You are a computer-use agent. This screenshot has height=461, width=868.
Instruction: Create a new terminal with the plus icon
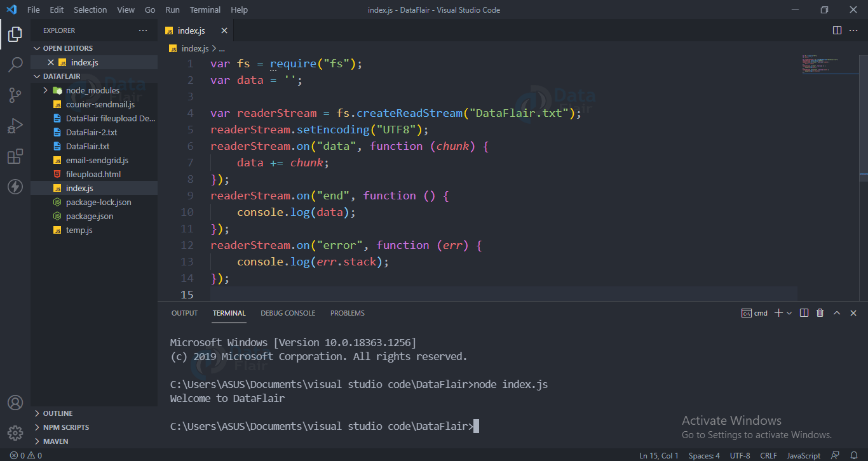779,312
